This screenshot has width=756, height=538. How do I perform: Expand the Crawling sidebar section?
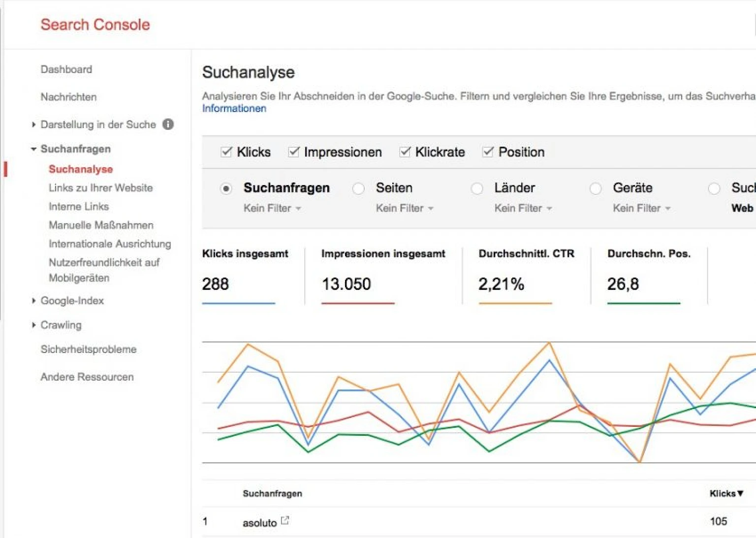33,325
